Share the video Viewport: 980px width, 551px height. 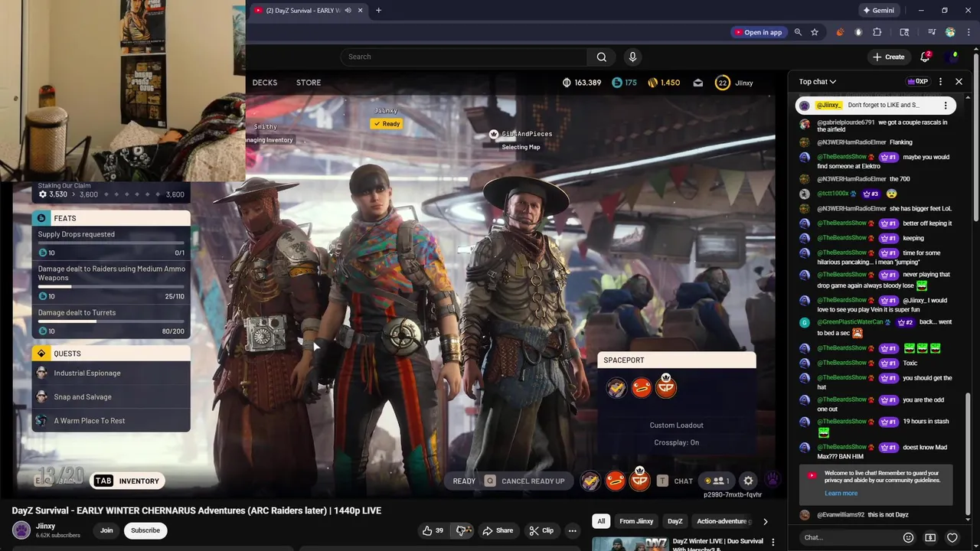click(498, 530)
